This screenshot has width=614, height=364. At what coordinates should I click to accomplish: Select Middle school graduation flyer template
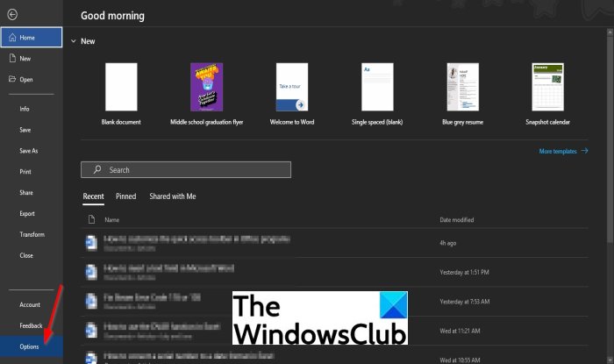click(x=206, y=94)
